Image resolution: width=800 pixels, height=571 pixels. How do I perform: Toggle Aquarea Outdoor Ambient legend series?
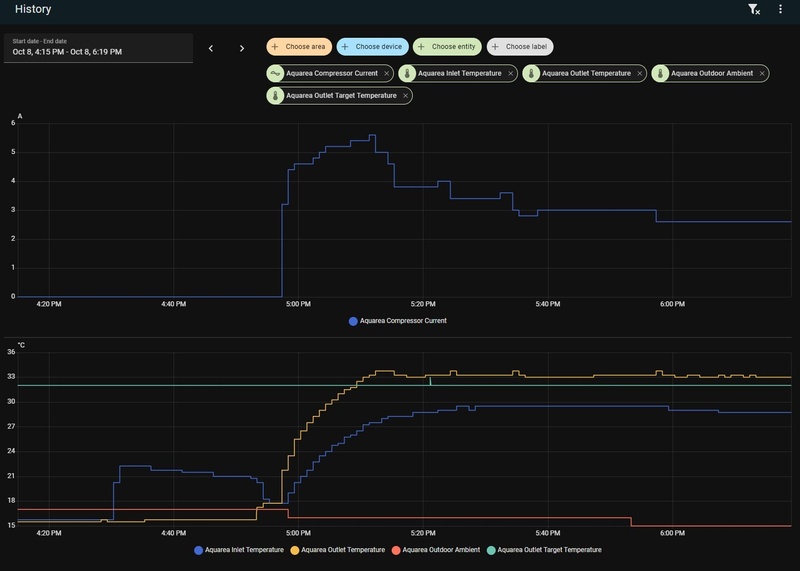436,550
